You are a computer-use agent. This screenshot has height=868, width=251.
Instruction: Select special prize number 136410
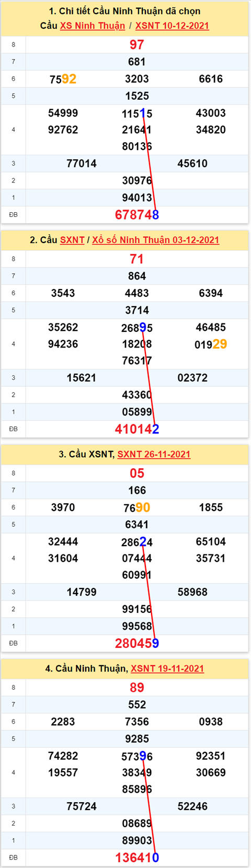(137, 858)
